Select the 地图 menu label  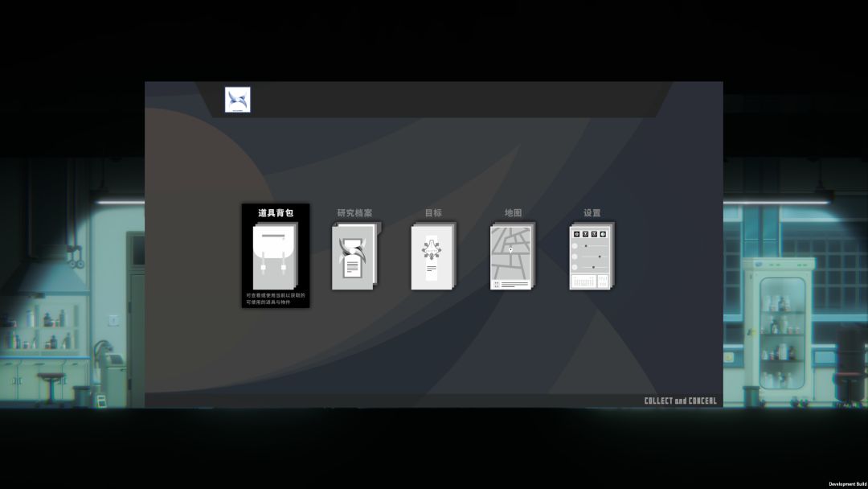[513, 213]
